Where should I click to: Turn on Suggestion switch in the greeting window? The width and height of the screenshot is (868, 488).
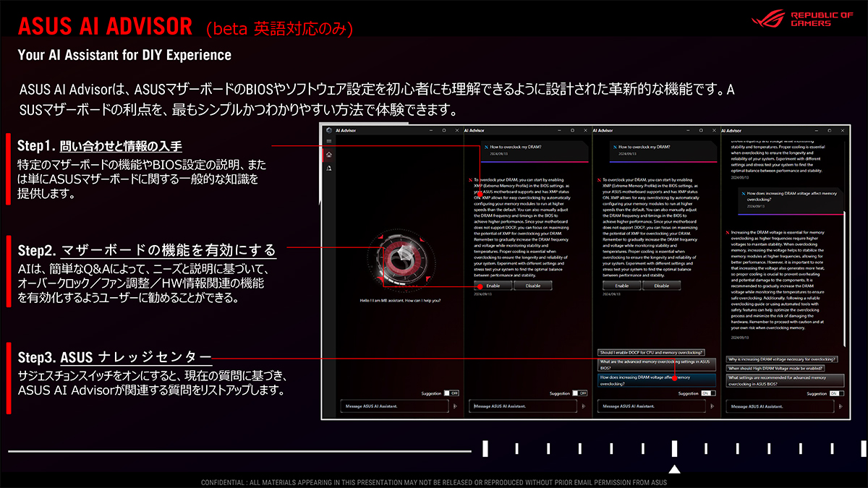451,393
